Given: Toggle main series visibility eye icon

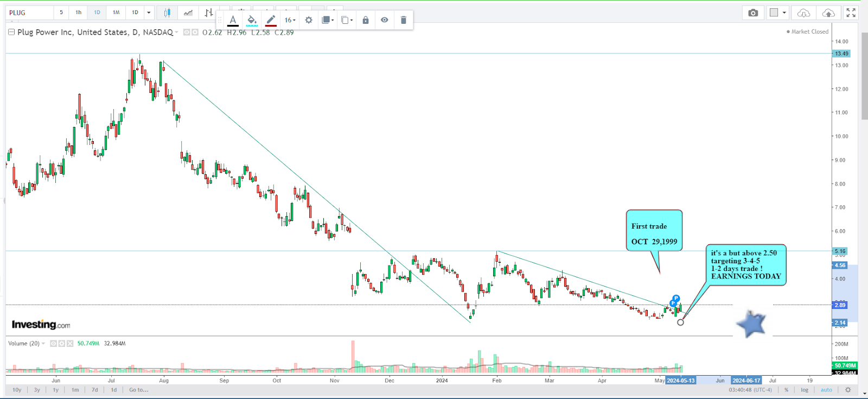Looking at the screenshot, I should pos(186,33).
